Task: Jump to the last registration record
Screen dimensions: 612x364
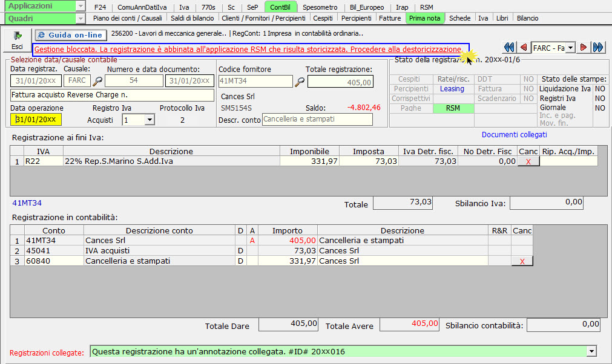Action: pyautogui.click(x=598, y=47)
